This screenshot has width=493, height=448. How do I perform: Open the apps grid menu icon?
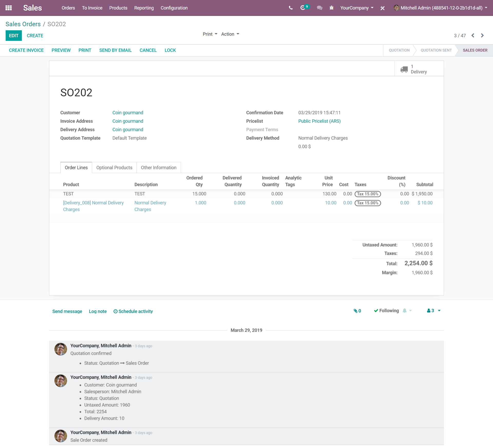(8, 8)
